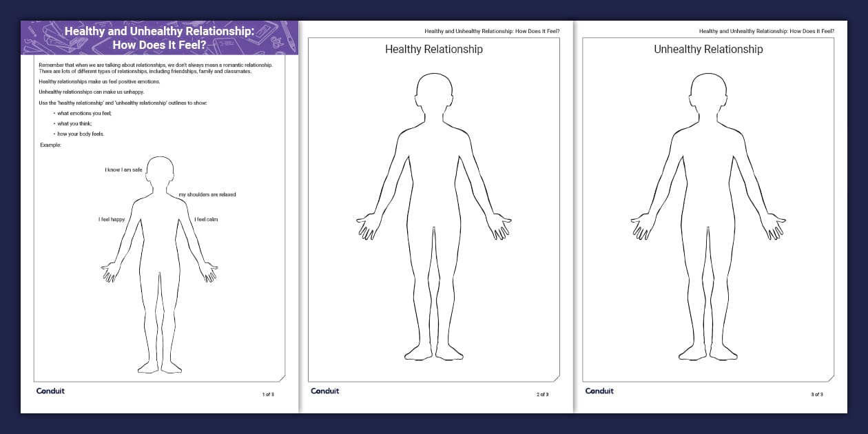Switch to the Unhealthy Relationship page

tap(708, 49)
